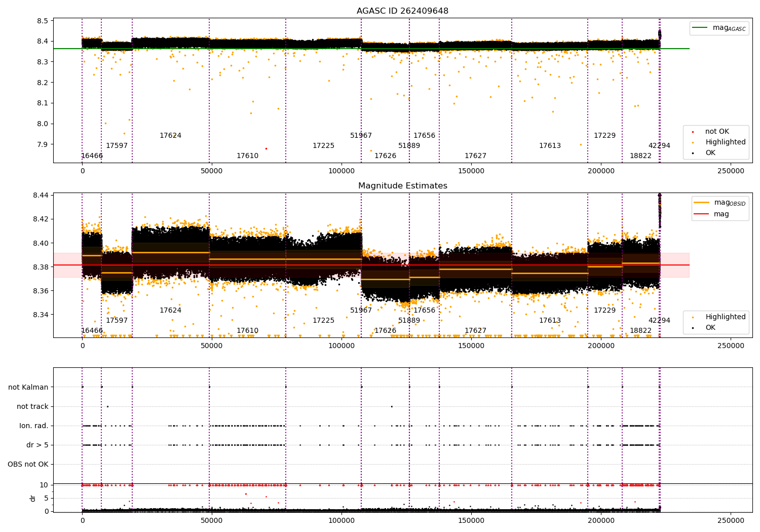Viewport: 760px width, 532px height.
Task: Click obsid label 17597 in Magnitude Estimates panel
Action: pos(117,321)
